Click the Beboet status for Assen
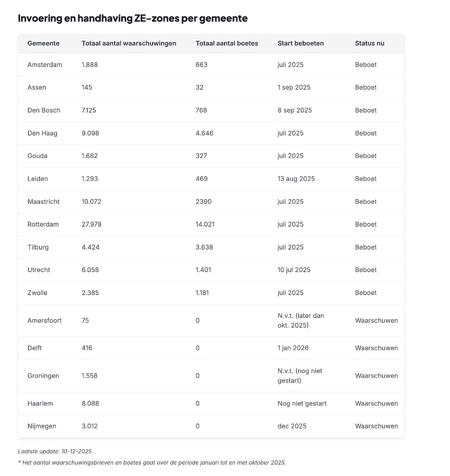 coord(366,87)
